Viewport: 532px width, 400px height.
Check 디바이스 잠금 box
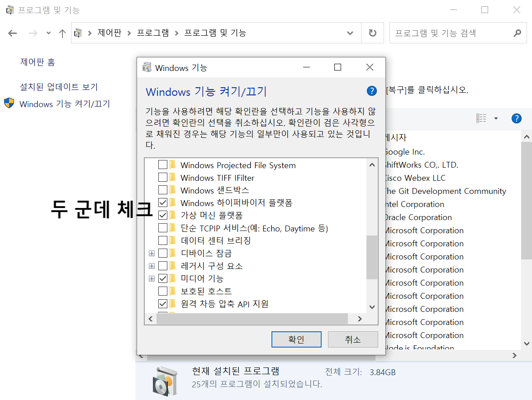click(x=163, y=253)
